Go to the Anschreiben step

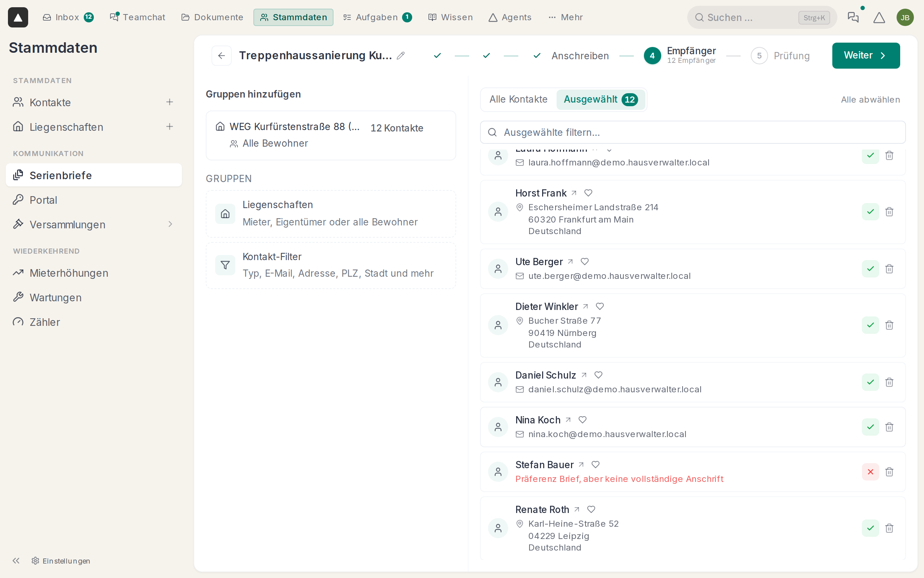571,56
